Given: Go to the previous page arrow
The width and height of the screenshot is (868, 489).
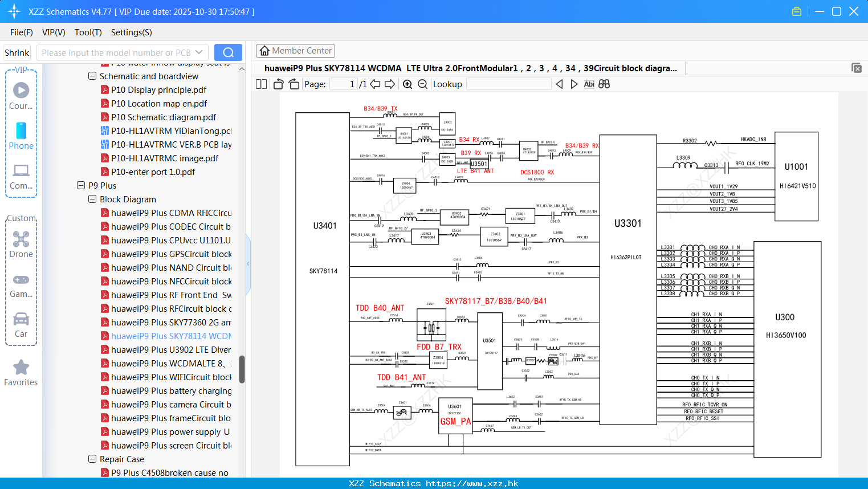Looking at the screenshot, I should pyautogui.click(x=375, y=84).
